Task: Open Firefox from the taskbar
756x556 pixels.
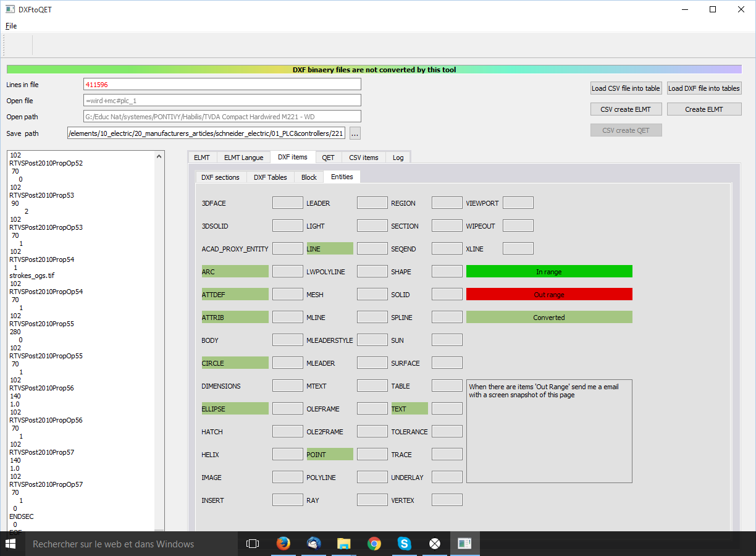Action: [x=283, y=544]
